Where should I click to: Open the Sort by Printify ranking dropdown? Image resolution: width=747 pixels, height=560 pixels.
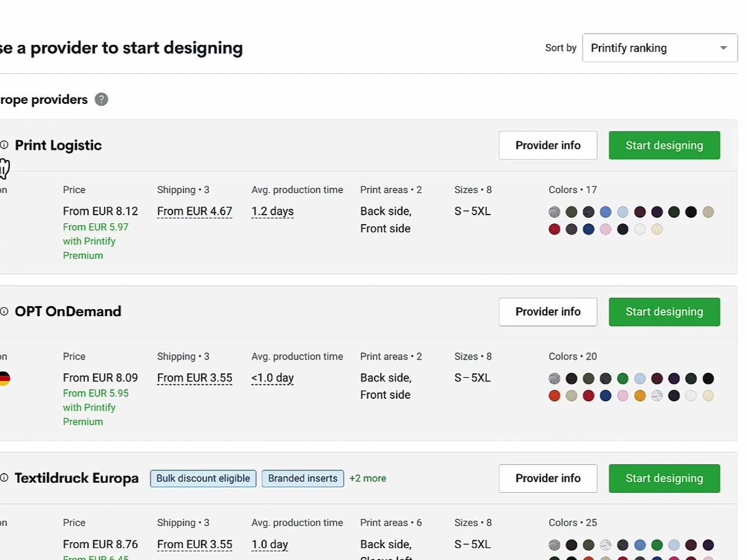point(660,48)
